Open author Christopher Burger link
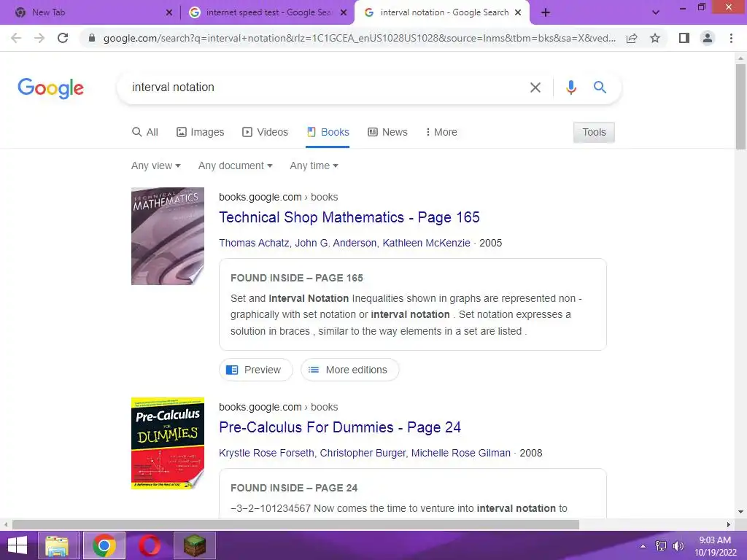747x560 pixels. click(x=363, y=453)
